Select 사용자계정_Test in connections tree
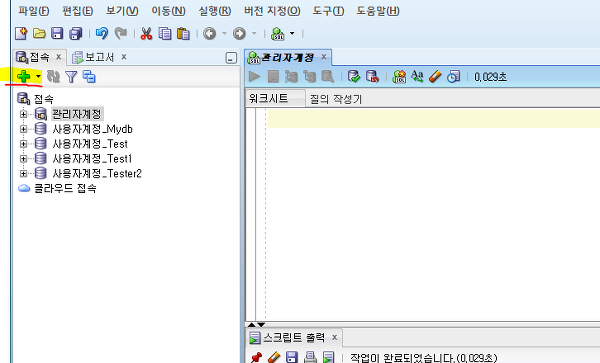 [x=90, y=144]
